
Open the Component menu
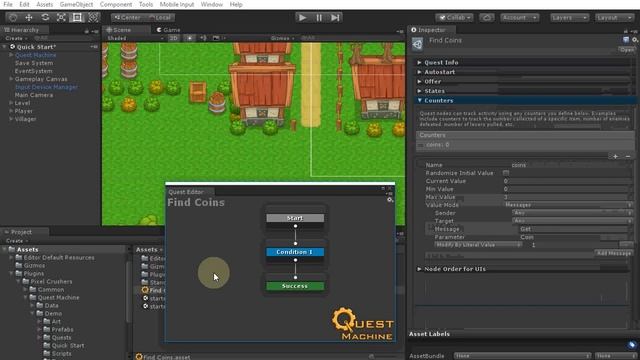(x=116, y=4)
